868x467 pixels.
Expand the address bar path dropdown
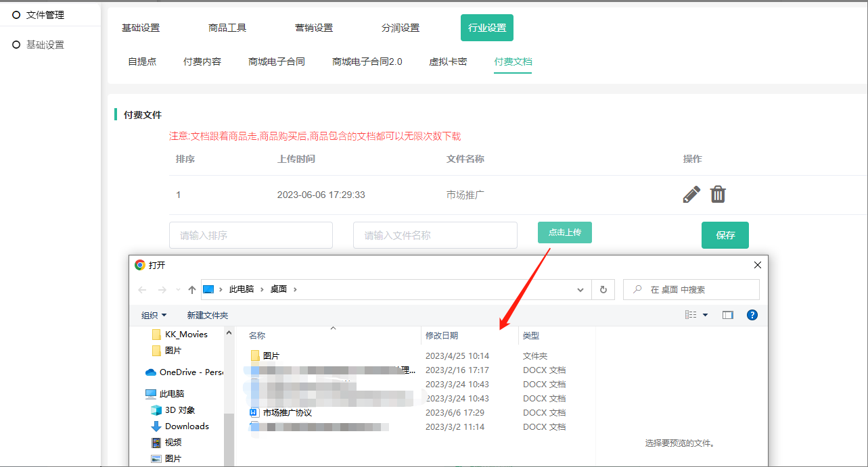coord(580,289)
